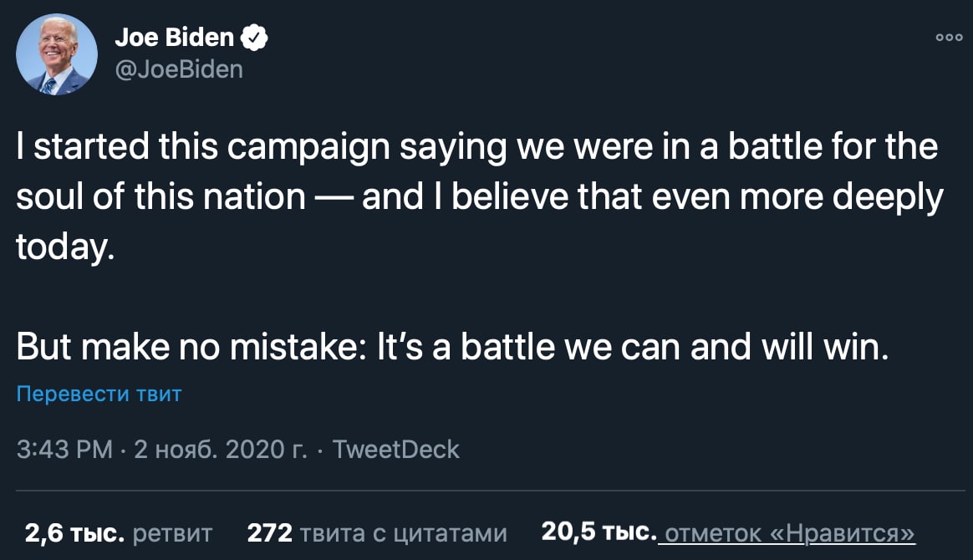Show the 'ретвит' retweets list
Viewport: 973px width, 560px height.
click(x=173, y=532)
